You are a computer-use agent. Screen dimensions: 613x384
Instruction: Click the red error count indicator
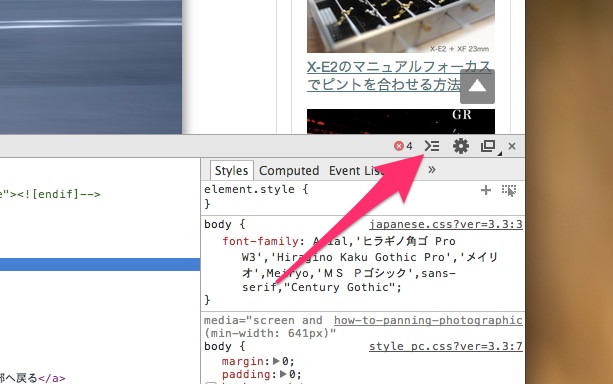pyautogui.click(x=403, y=146)
